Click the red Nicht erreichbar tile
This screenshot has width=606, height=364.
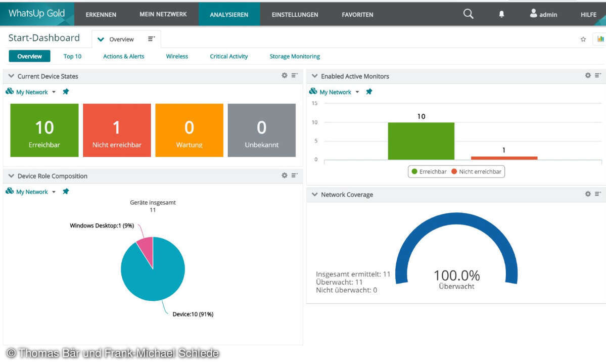117,130
